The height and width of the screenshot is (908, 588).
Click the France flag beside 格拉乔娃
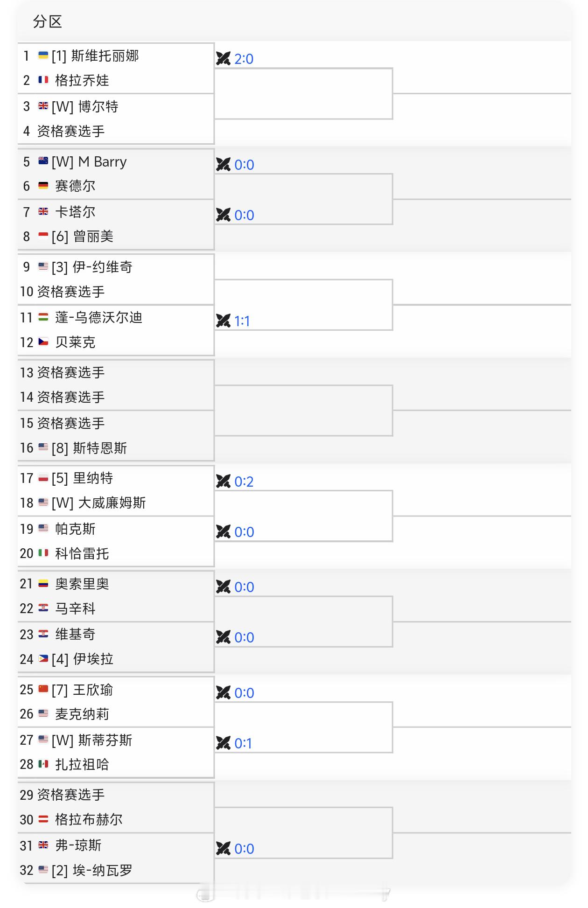click(x=43, y=80)
